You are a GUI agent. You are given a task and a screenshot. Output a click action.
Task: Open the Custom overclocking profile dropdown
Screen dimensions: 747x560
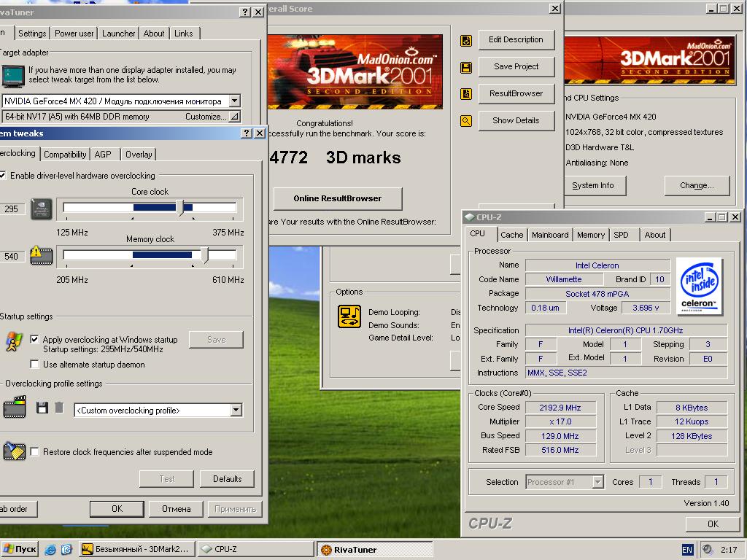coord(236,410)
